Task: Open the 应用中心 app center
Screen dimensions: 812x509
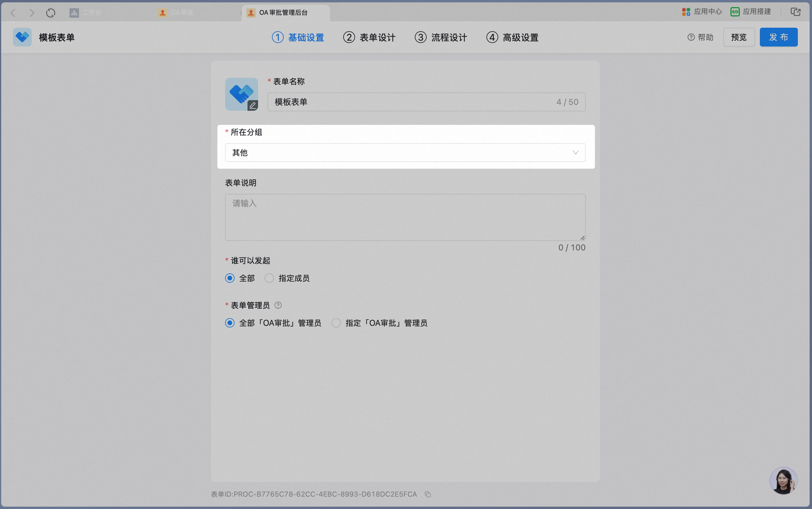Action: coord(702,12)
